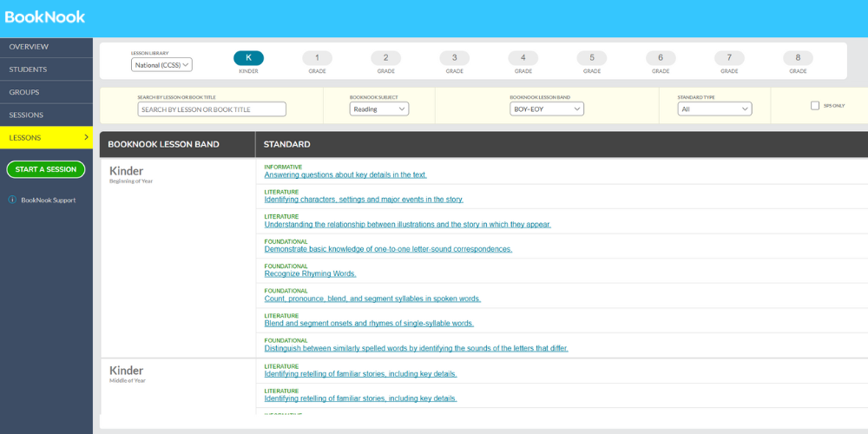Screen dimensions: 868x434
Task: Click the search by lesson title field
Action: (212, 109)
